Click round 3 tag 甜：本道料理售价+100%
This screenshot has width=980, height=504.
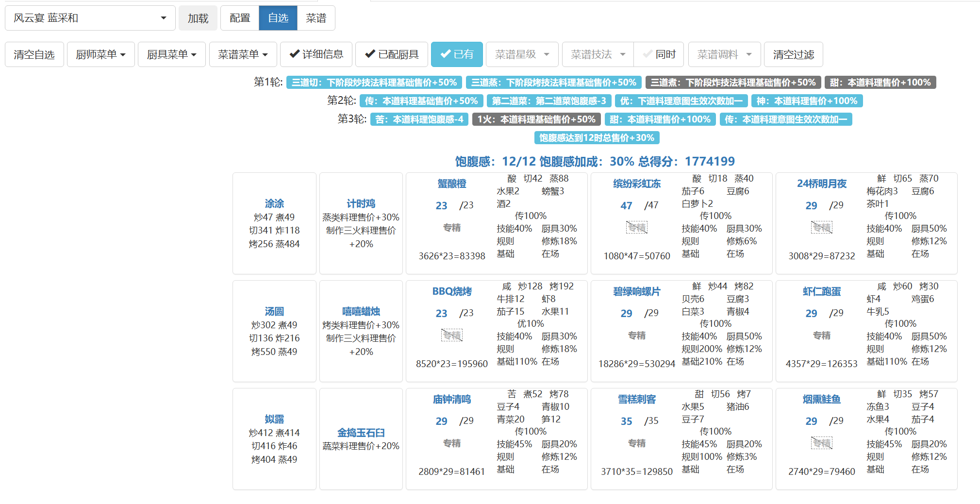pyautogui.click(x=660, y=119)
